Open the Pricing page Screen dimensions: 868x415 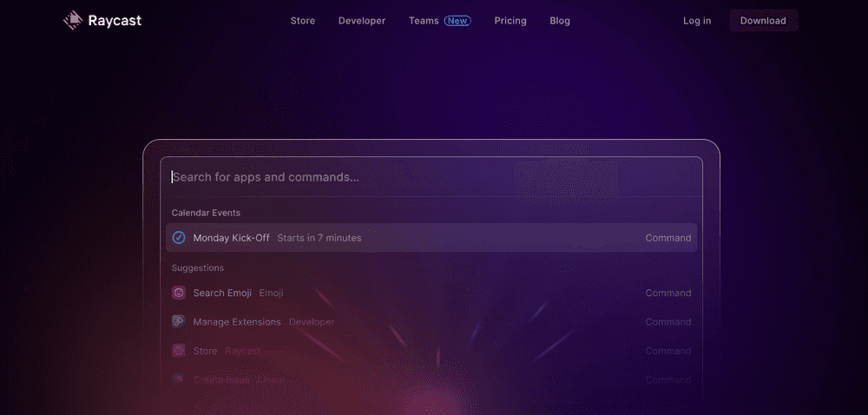pos(510,21)
